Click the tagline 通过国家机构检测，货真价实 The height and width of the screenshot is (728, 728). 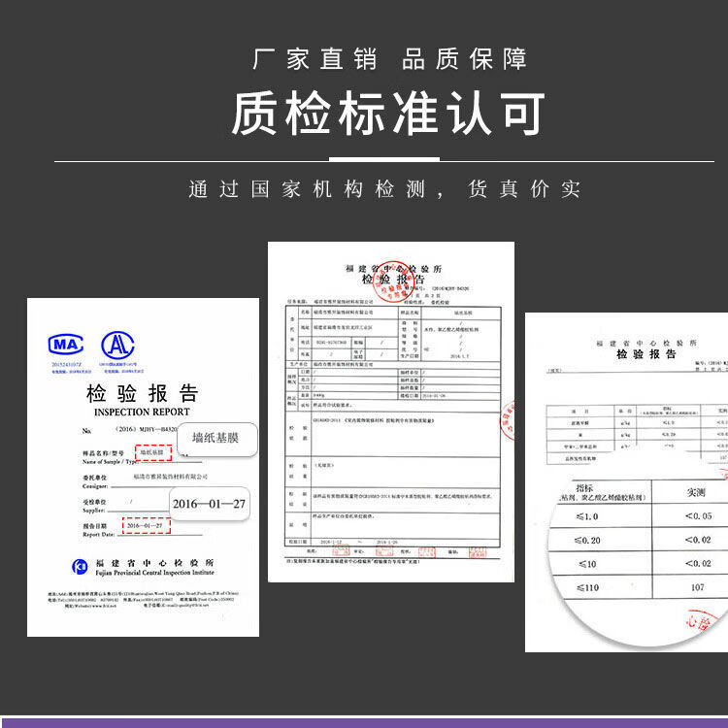[384, 189]
